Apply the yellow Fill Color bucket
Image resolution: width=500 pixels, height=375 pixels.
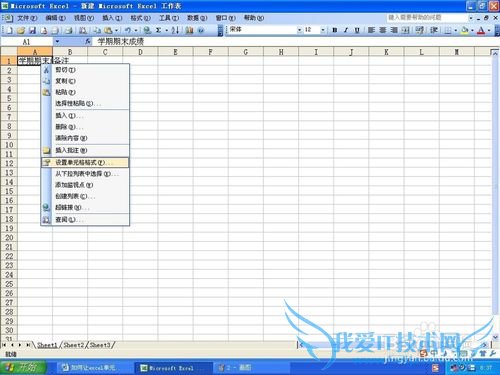point(465,30)
